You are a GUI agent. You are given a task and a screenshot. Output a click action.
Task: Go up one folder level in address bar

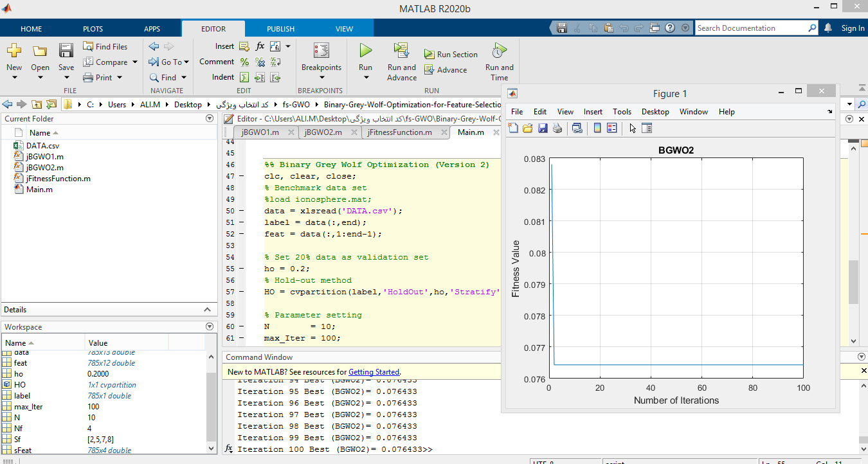pyautogui.click(x=35, y=104)
